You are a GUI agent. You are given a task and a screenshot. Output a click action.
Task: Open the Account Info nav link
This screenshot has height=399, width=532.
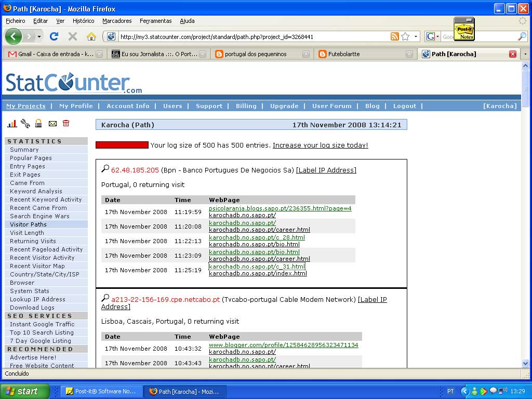click(x=128, y=106)
